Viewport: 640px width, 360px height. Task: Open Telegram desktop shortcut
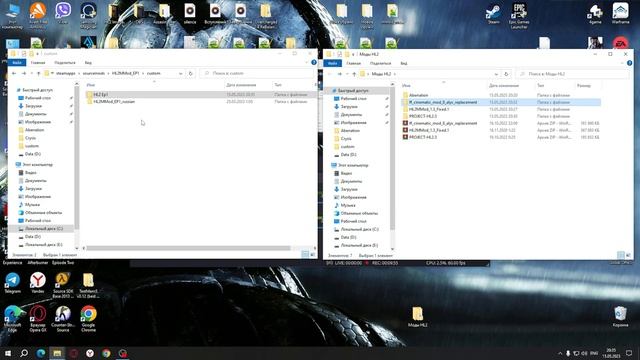click(x=13, y=283)
